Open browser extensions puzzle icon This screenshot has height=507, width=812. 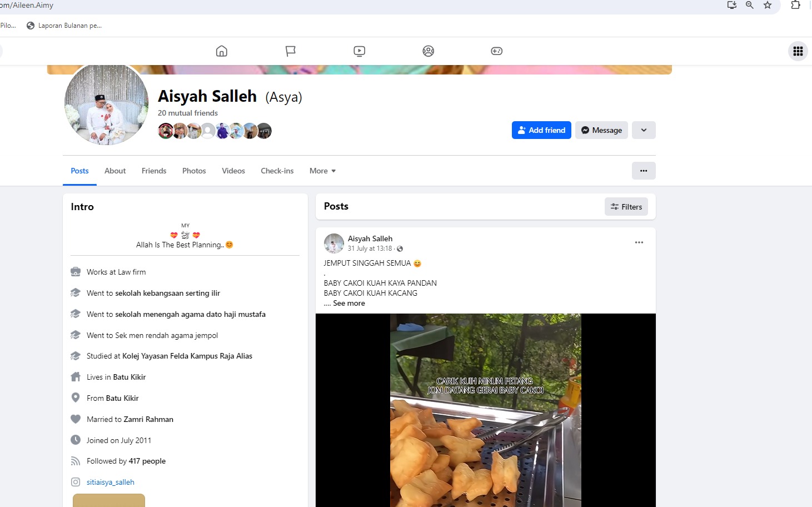click(x=795, y=5)
